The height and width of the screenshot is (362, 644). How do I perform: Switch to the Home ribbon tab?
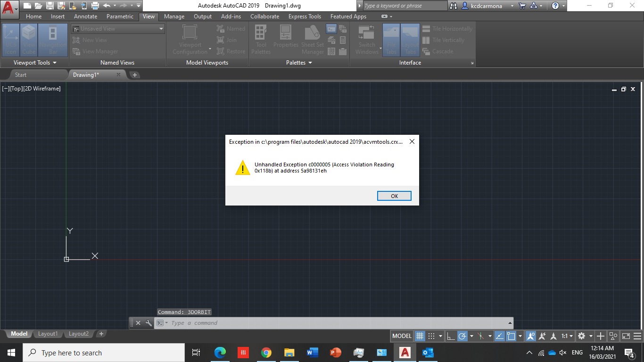click(34, 16)
